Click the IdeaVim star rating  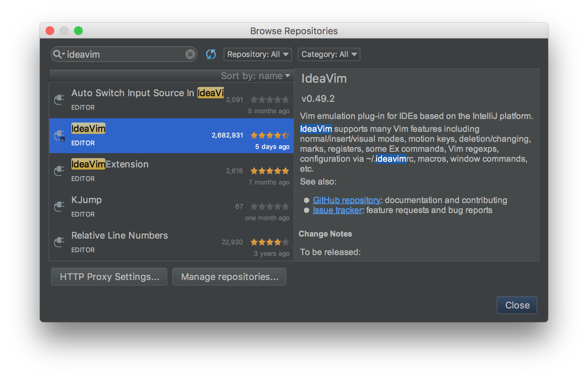(269, 135)
